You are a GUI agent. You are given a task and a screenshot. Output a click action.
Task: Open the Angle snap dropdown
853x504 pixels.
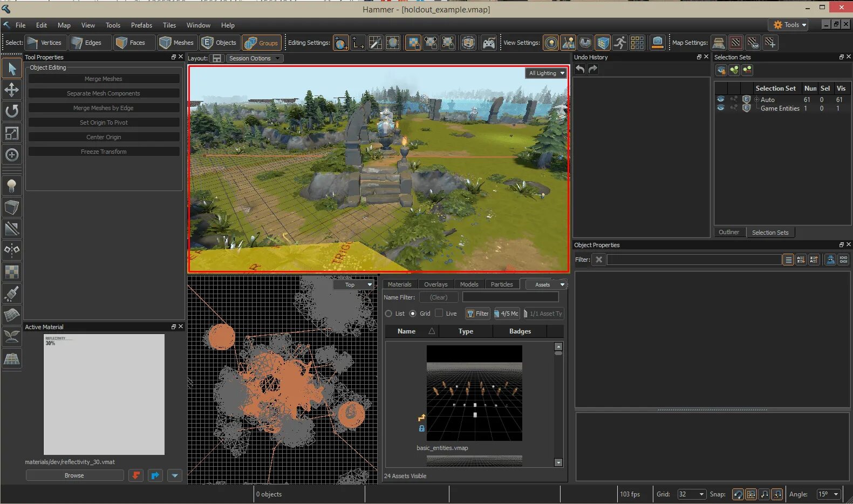point(828,494)
